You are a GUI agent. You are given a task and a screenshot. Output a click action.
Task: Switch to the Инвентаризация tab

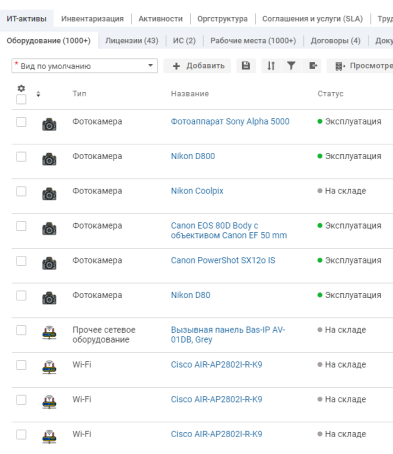tap(92, 19)
